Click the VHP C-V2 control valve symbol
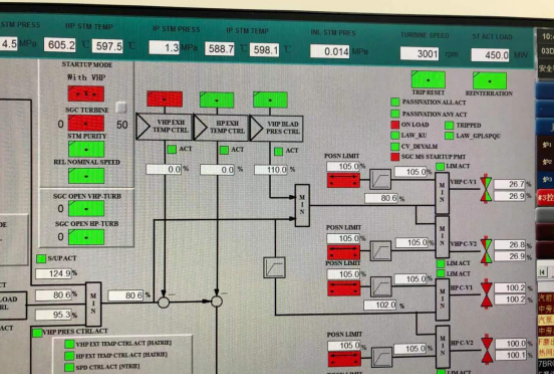The image size is (554, 374). pos(486,251)
